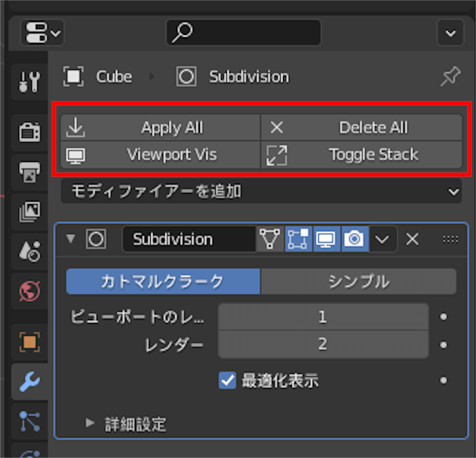Click the Cube breadcrumb text

(114, 76)
